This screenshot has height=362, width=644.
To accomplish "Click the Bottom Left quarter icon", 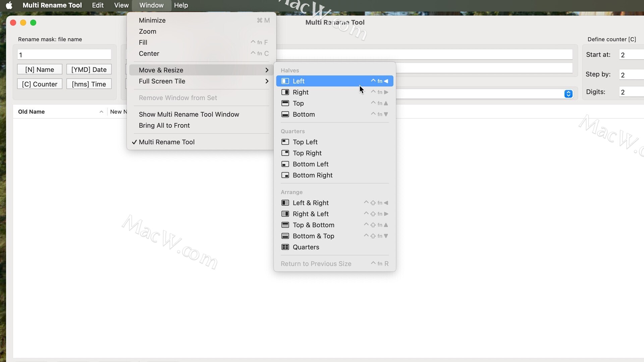I will (285, 164).
